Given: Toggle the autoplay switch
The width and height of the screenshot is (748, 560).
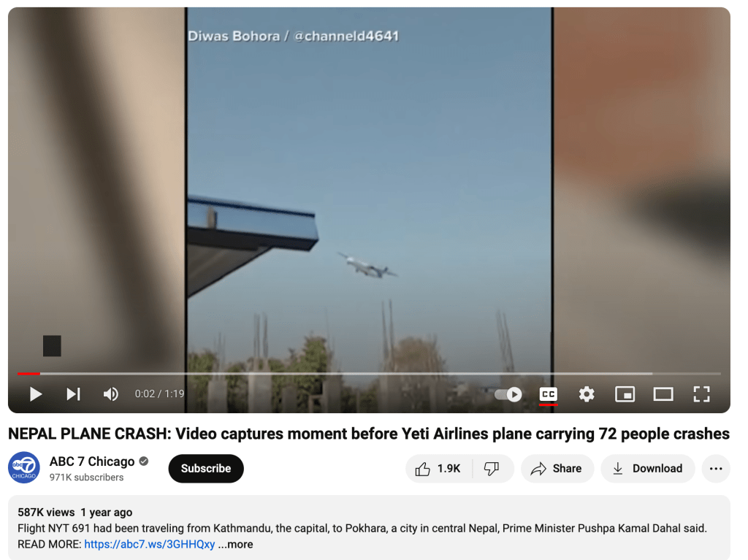Looking at the screenshot, I should (508, 394).
